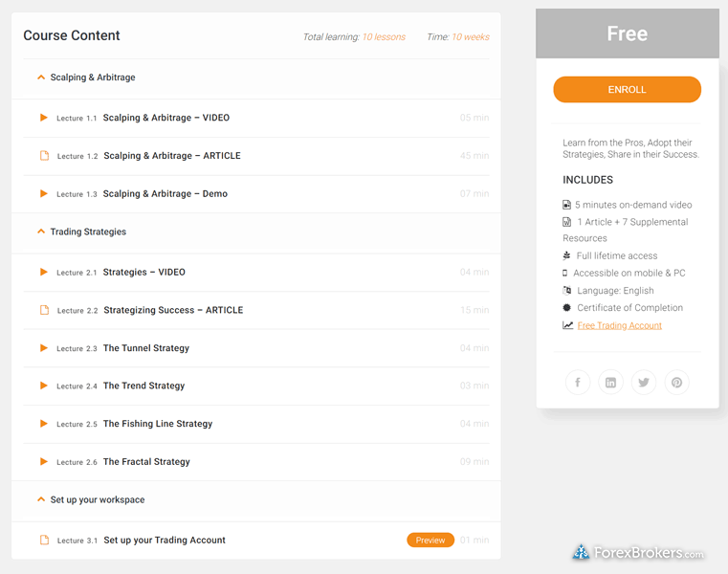Click play icon for The Fractal Strategy

44,462
